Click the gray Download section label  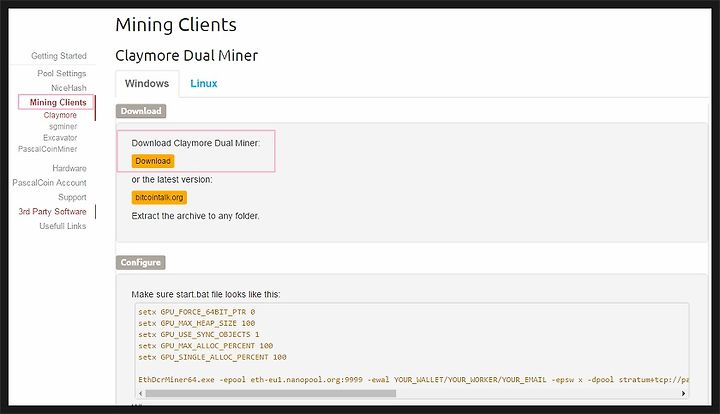[141, 111]
